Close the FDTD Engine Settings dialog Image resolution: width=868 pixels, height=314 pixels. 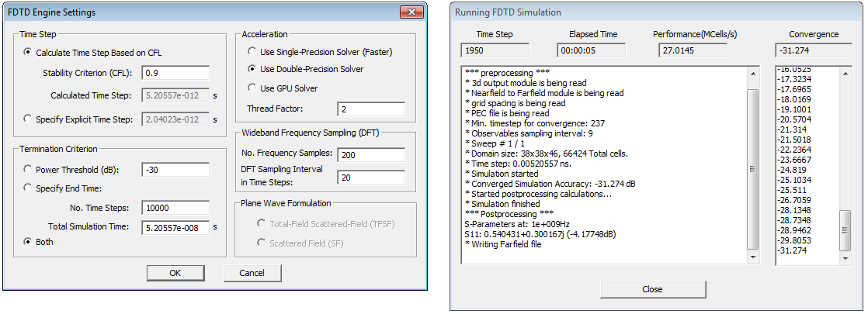(x=411, y=12)
